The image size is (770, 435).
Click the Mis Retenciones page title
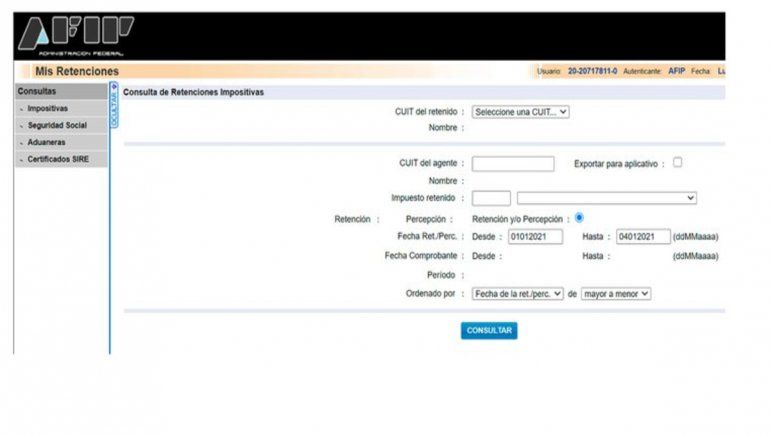[76, 71]
